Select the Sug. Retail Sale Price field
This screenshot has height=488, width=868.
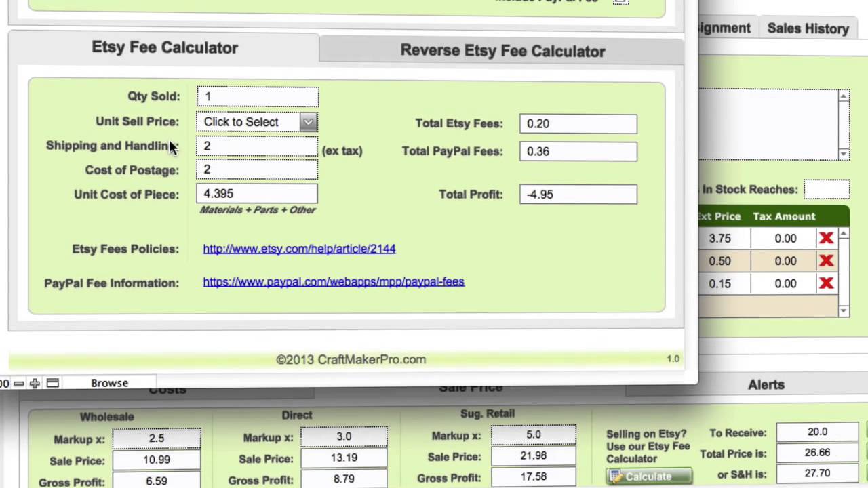534,455
